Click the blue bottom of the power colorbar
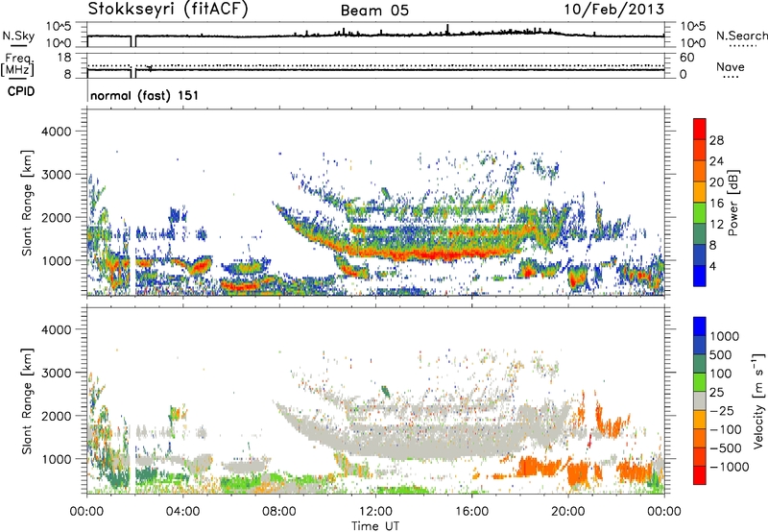This screenshot has height=532, width=768. (700, 277)
